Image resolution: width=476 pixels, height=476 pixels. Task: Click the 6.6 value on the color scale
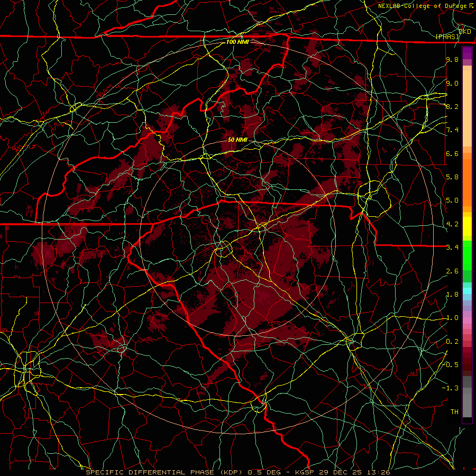452,153
